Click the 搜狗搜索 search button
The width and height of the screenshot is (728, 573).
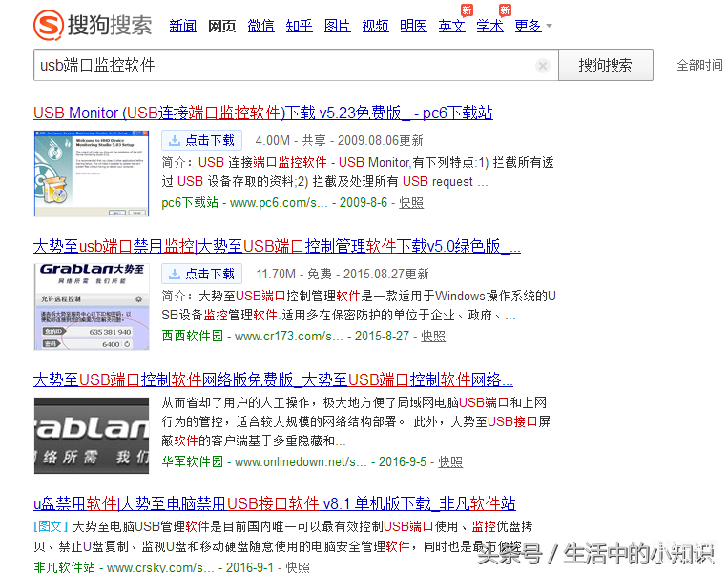point(606,65)
